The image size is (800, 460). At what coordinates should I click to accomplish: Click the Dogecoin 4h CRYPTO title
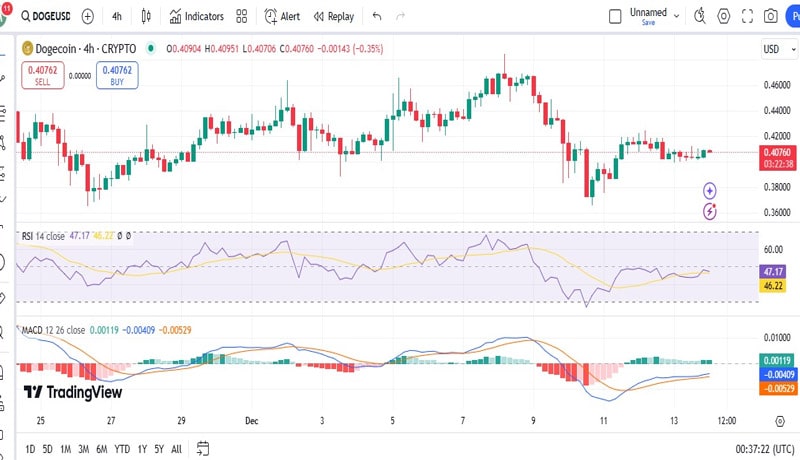85,48
